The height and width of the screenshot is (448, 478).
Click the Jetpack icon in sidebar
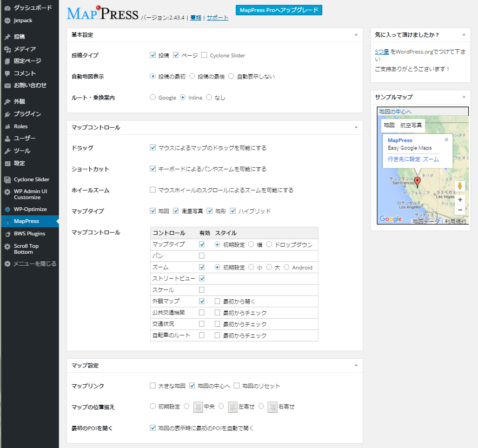pos(7,21)
